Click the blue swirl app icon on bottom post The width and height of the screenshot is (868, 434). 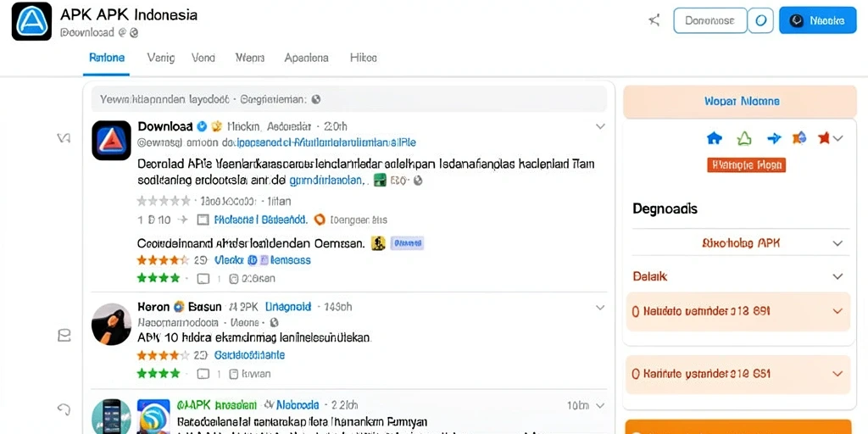153,417
